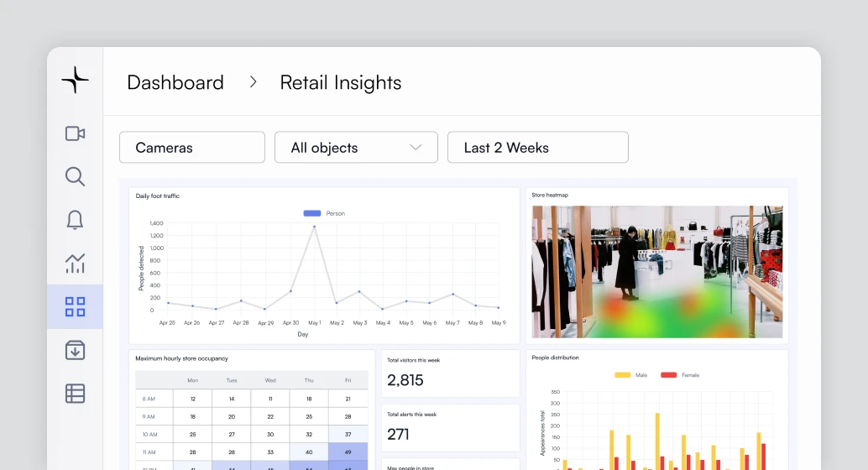Click the Wed column header
Image resolution: width=868 pixels, height=470 pixels.
[270, 380]
